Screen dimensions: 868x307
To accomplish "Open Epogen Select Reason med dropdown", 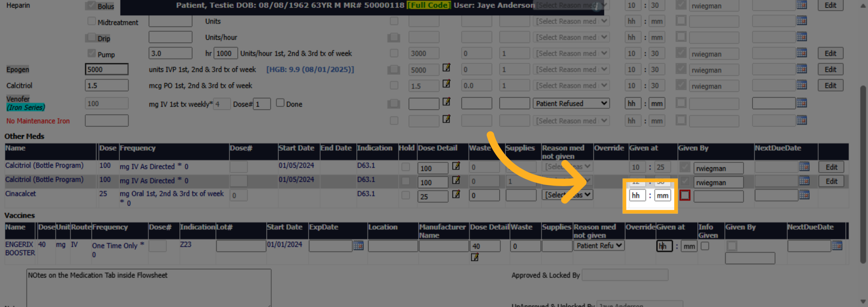I will [x=571, y=69].
